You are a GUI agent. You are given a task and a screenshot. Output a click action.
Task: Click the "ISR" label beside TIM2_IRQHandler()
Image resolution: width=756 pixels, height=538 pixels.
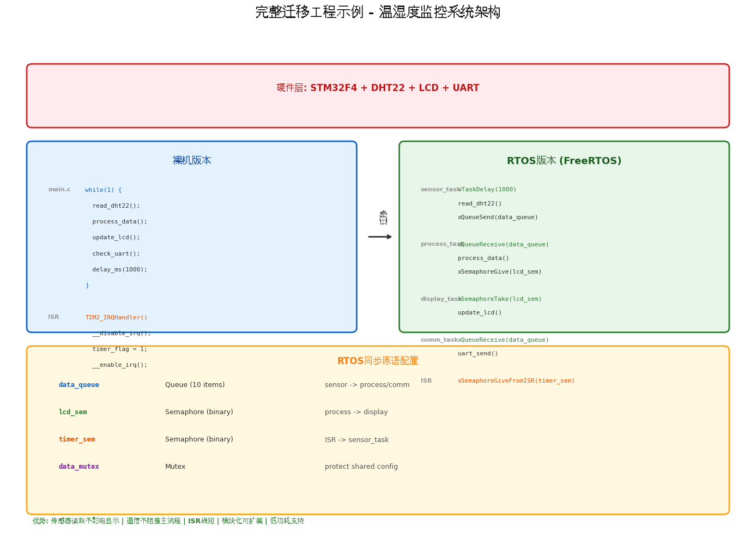click(x=53, y=317)
